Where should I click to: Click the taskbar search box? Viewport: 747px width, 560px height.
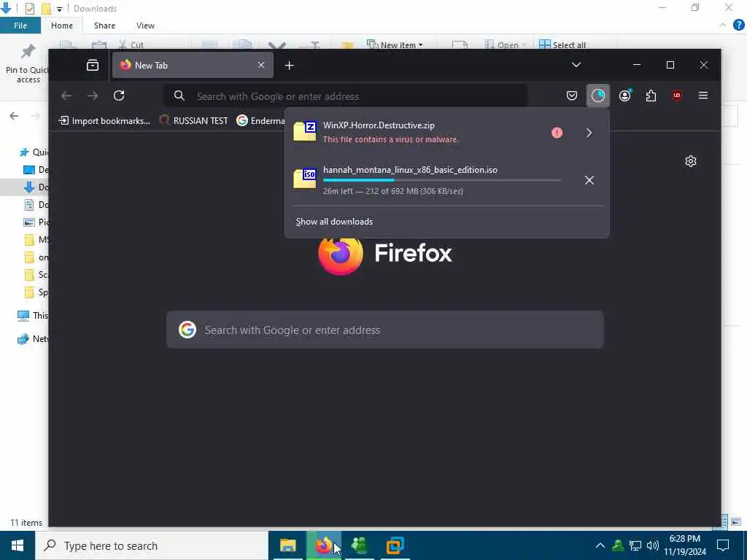pos(152,545)
